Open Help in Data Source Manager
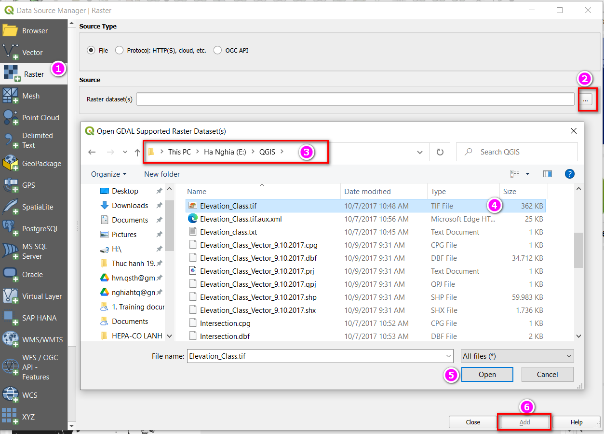The height and width of the screenshot is (434, 604). click(x=576, y=422)
